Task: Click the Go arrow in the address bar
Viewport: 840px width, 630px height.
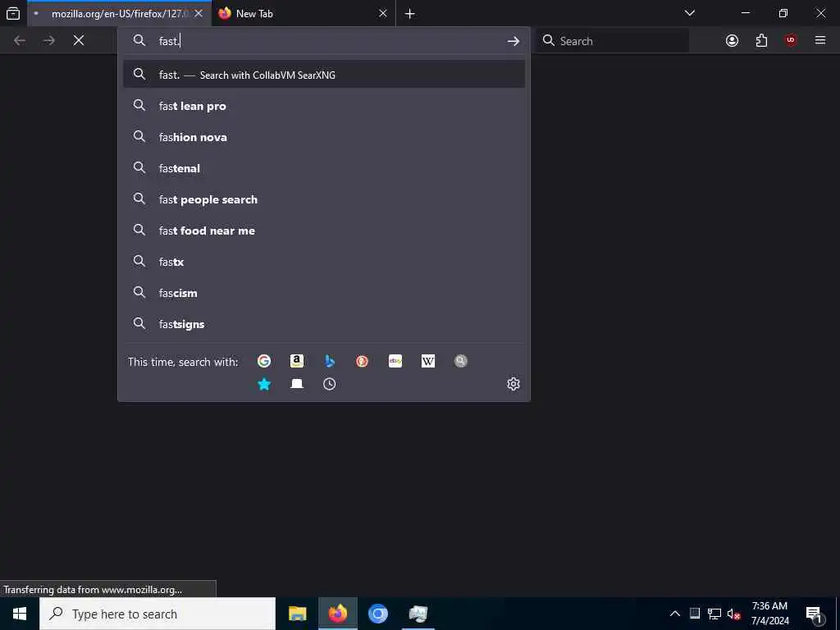Action: (x=514, y=41)
